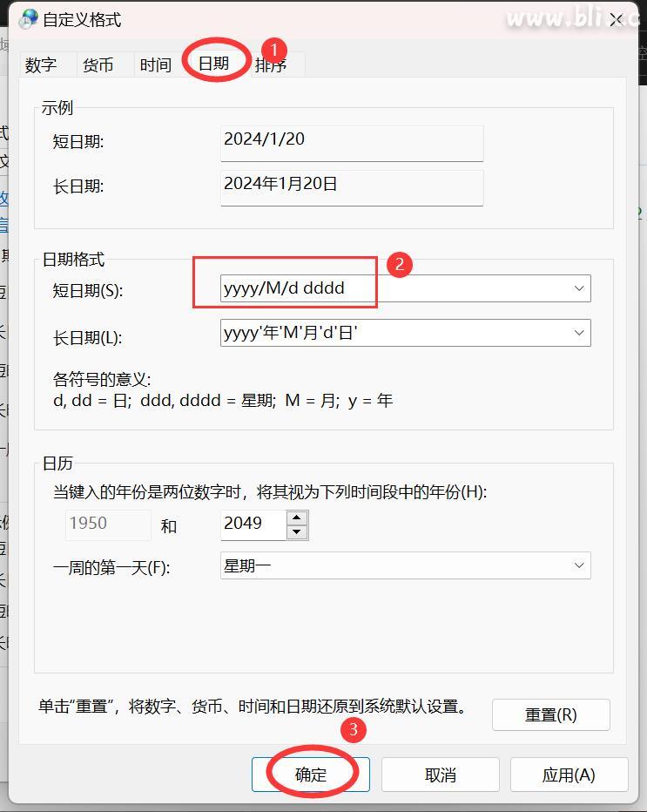Click the 一周的第一天(F): label
The image size is (647, 812).
[111, 568]
